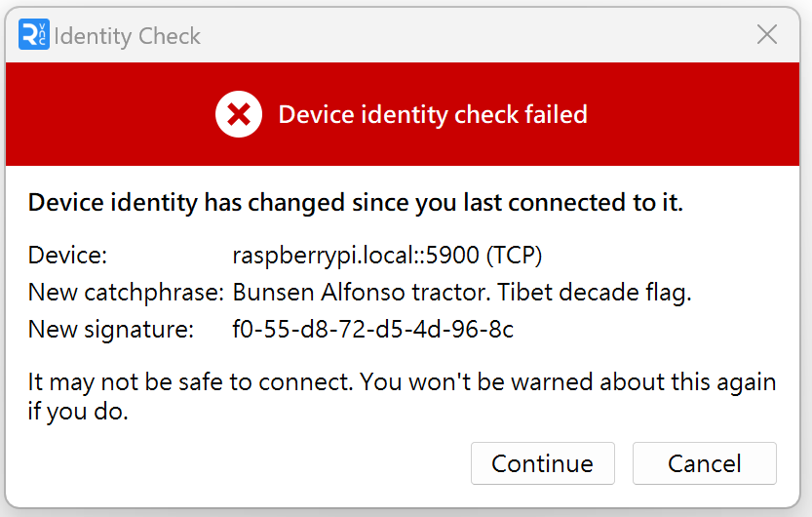This screenshot has height=517, width=812.
Task: Click empty title bar area beside the title
Action: pyautogui.click(x=468, y=36)
